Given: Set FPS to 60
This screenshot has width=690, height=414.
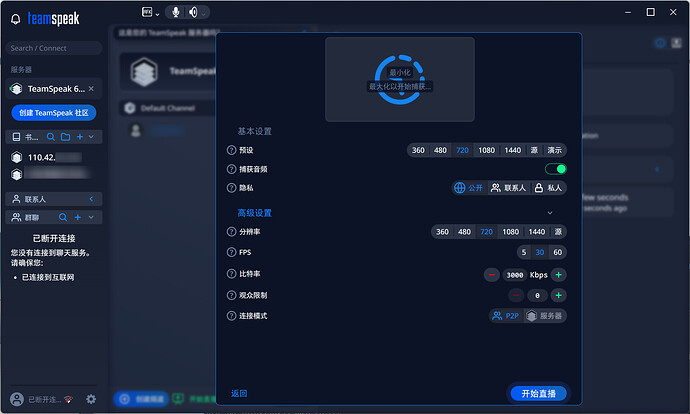Looking at the screenshot, I should coord(558,252).
